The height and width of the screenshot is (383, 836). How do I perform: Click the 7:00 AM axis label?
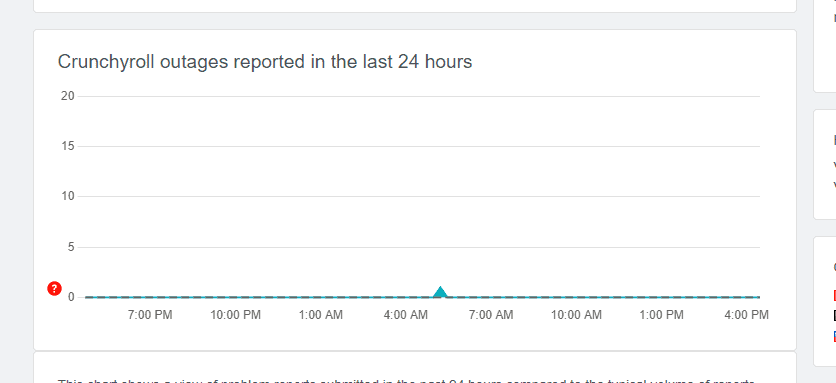tap(491, 315)
